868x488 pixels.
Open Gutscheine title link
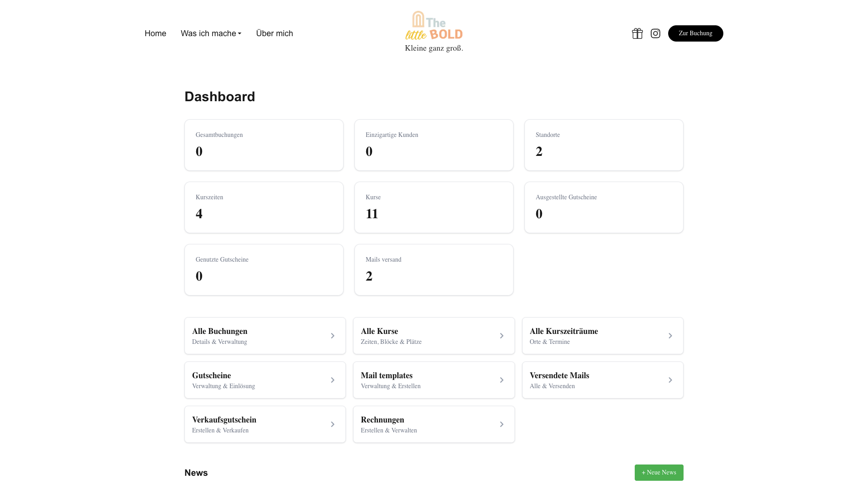[212, 375]
